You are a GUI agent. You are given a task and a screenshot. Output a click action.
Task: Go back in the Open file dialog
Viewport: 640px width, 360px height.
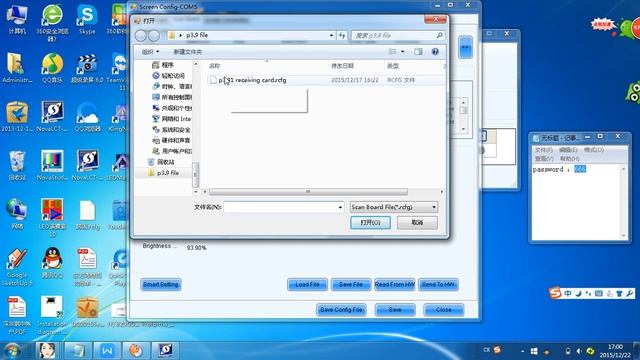[x=141, y=36]
